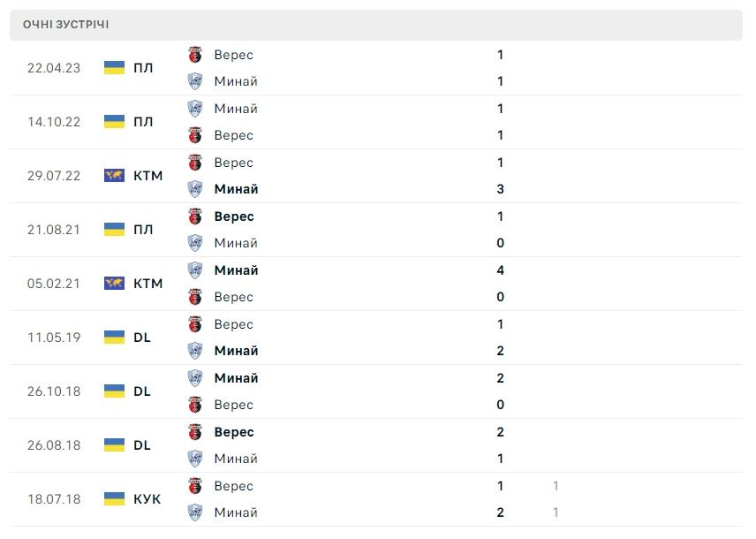This screenshot has height=539, width=756.
Task: Click Ukraine flag icon for 11.05.19 match
Action: (x=114, y=338)
